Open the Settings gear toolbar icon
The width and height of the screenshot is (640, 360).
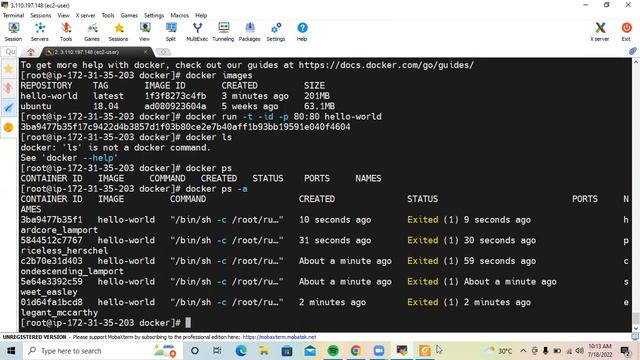click(276, 31)
